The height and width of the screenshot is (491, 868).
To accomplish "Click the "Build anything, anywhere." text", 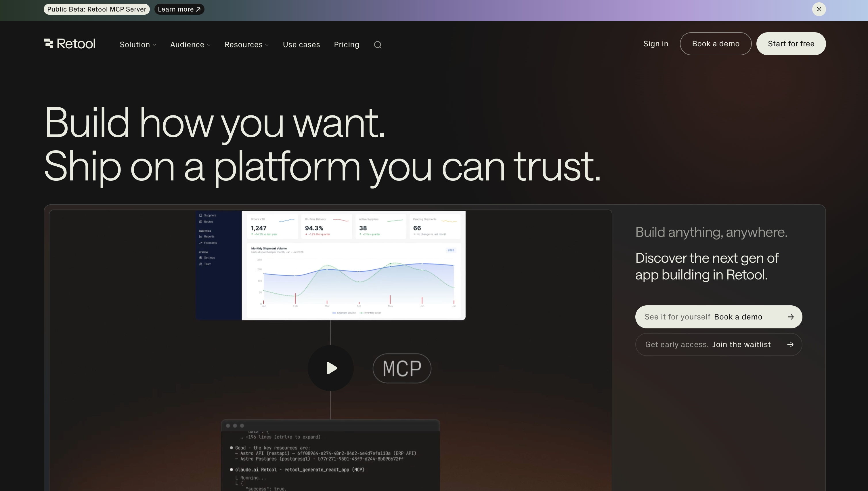I will pyautogui.click(x=711, y=232).
